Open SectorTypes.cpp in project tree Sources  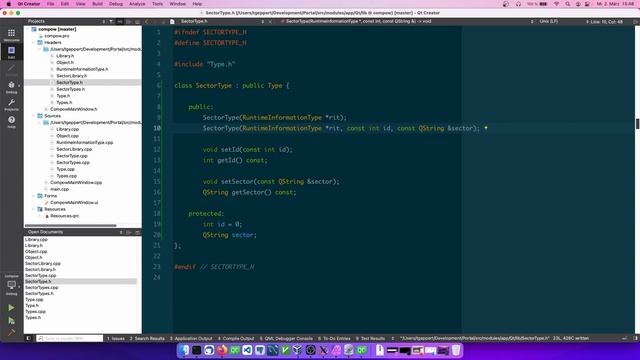click(x=73, y=162)
